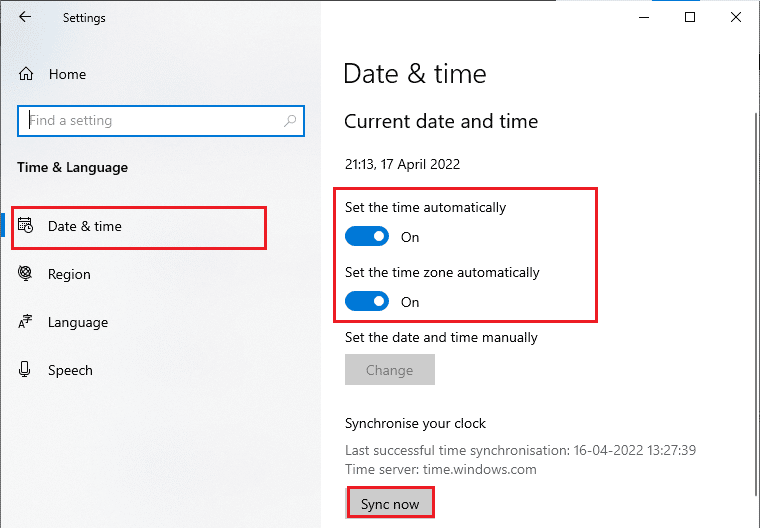This screenshot has width=760, height=528.
Task: Click the Current date and time heading
Action: coord(441,121)
